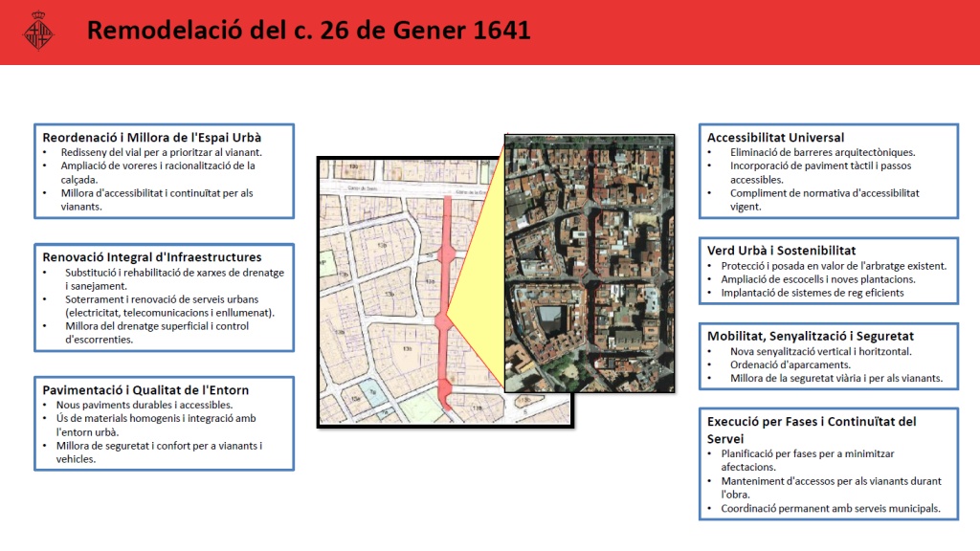Image resolution: width=980 pixels, height=551 pixels.
Task: Click heading 'Mobilitat, Senyalització i Seguretat'
Action: point(810,336)
